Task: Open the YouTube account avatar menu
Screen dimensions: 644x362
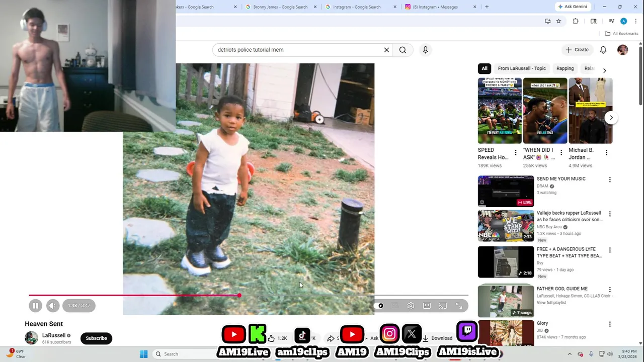Action: tap(622, 50)
